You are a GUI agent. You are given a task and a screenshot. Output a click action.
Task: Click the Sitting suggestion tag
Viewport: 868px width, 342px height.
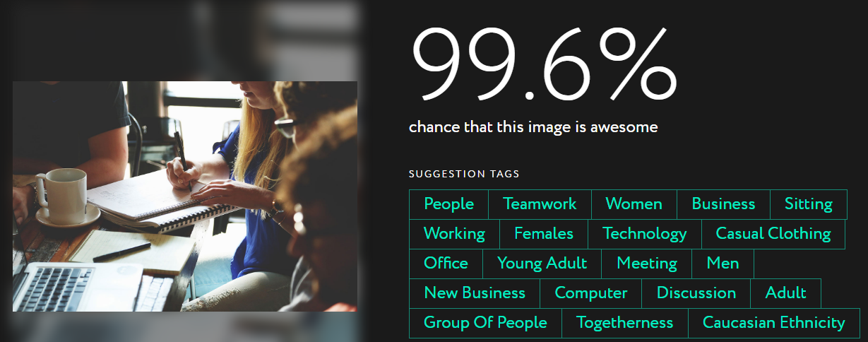pos(809,204)
